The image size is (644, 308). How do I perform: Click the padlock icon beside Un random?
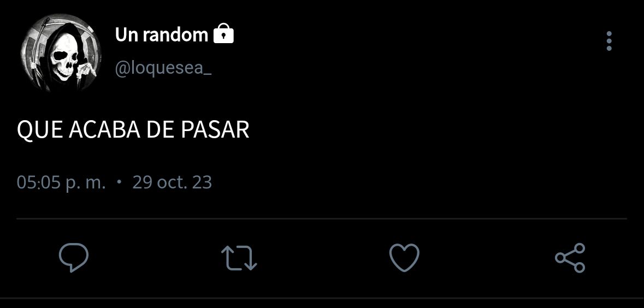[x=223, y=34]
